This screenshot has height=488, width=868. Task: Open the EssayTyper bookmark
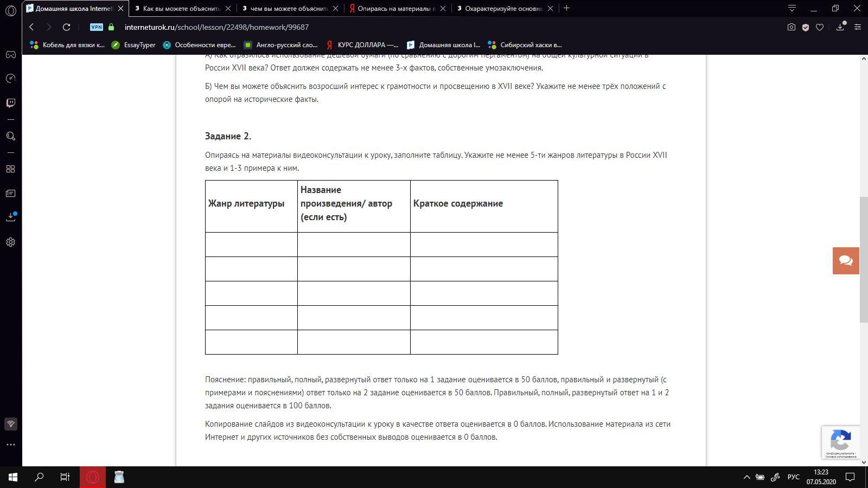pyautogui.click(x=133, y=45)
